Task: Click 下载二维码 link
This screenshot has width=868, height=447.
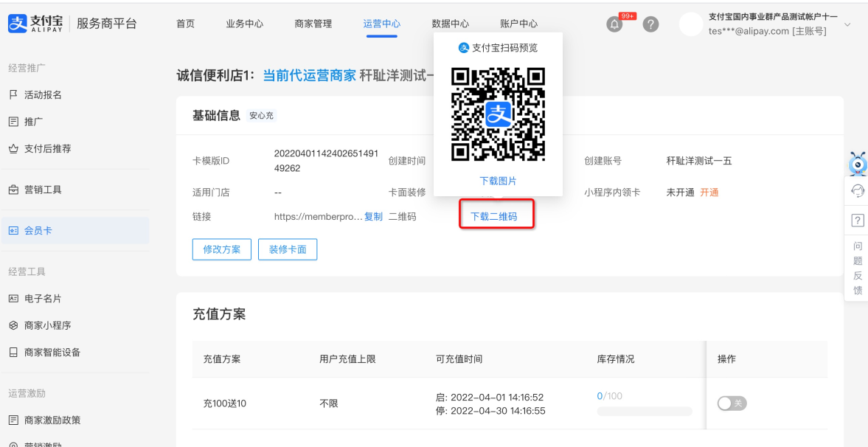Action: tap(494, 217)
